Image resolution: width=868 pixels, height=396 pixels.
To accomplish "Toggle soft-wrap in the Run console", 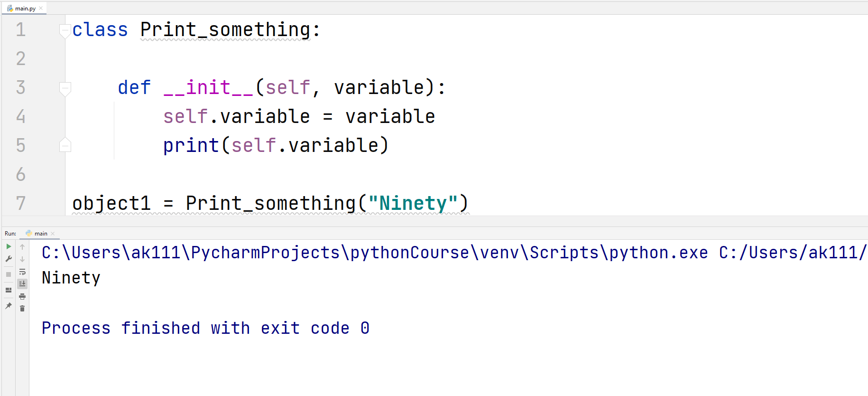I will click(22, 272).
